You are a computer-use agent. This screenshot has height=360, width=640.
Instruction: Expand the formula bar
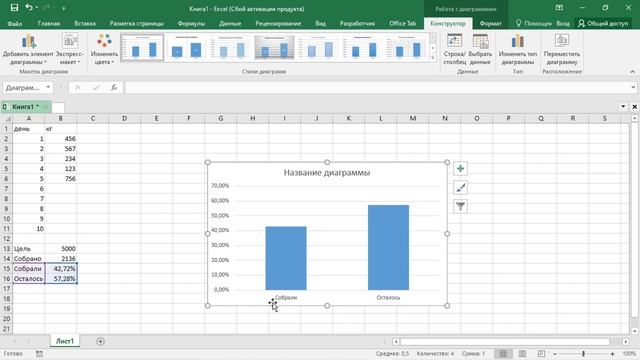633,87
